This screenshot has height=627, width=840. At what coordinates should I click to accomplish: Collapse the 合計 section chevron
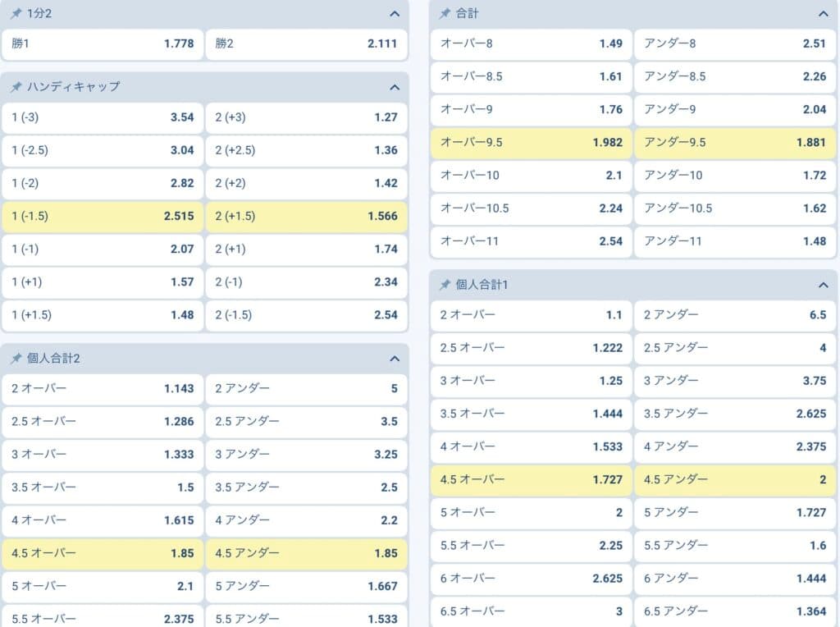point(824,14)
